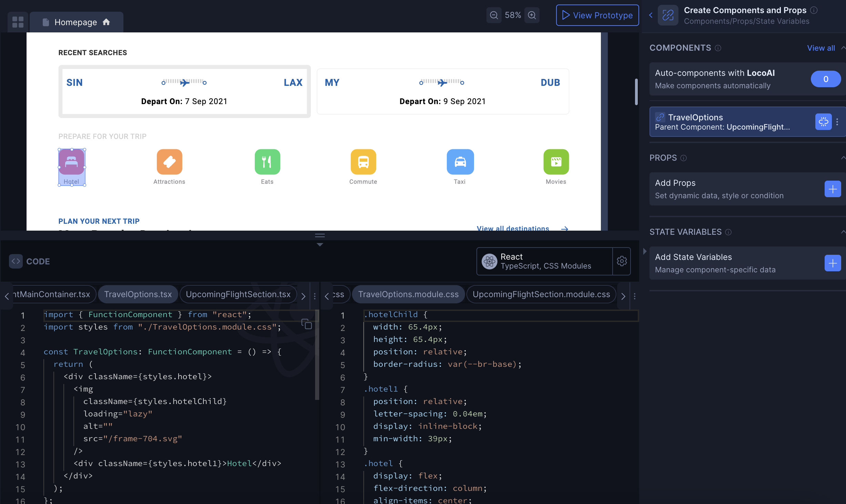Click the Add Props plus control

click(x=833, y=189)
